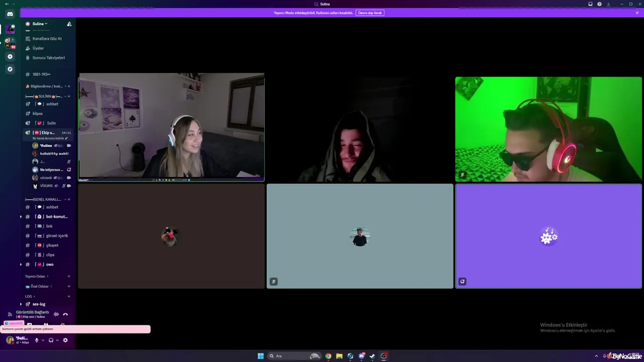The height and width of the screenshot is (362, 644).
Task: Expand the LOG category
Action: pos(30,297)
